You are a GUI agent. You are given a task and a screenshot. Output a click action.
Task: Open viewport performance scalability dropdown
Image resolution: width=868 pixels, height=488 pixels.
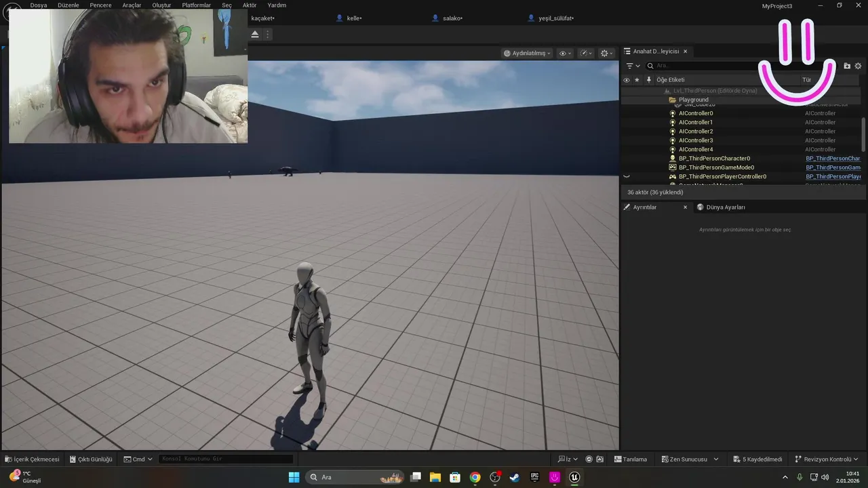click(587, 53)
